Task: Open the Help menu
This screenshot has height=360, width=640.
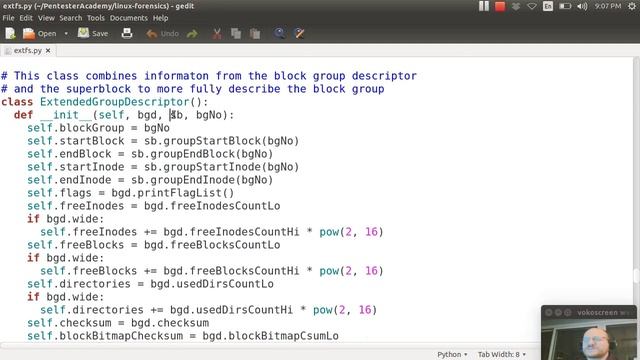Action: coord(160,18)
